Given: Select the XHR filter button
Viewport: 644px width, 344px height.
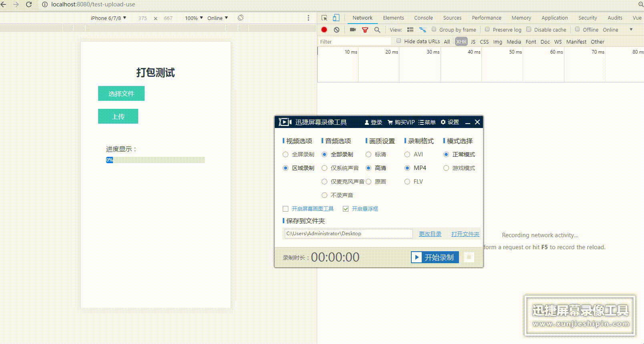Looking at the screenshot, I should pyautogui.click(x=461, y=42).
